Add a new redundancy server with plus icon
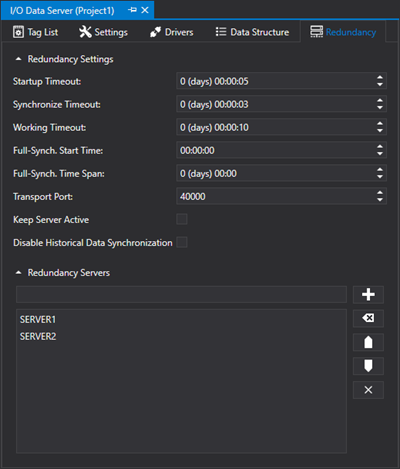 click(368, 295)
